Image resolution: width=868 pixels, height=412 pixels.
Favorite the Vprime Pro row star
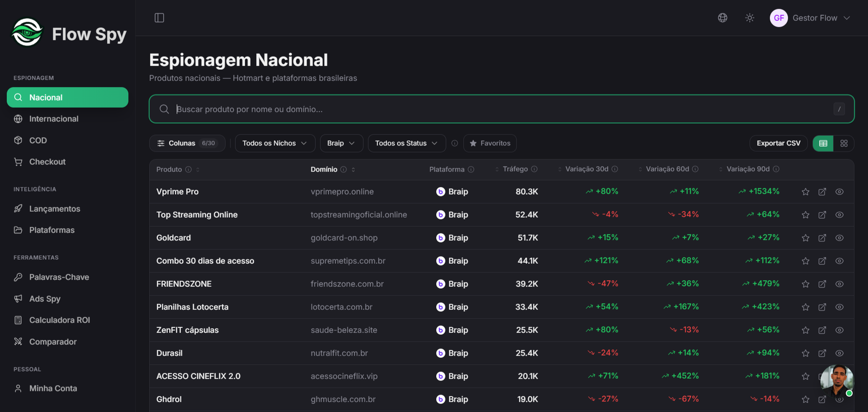[x=806, y=192]
